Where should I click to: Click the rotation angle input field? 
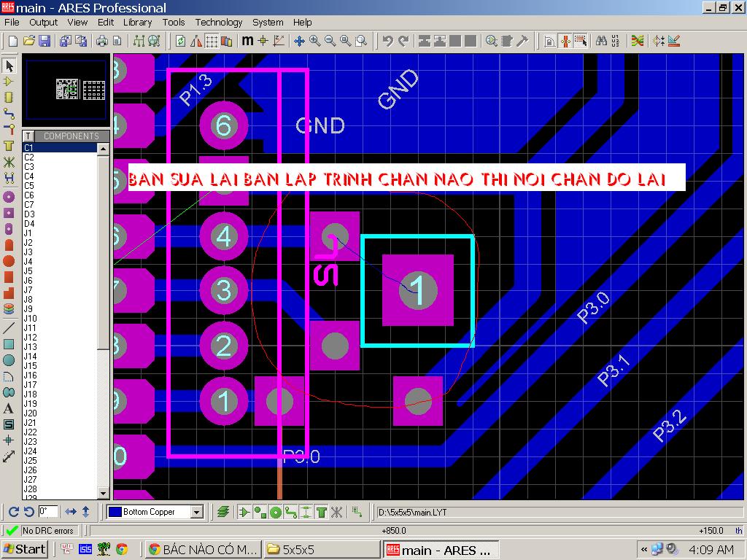tap(47, 512)
